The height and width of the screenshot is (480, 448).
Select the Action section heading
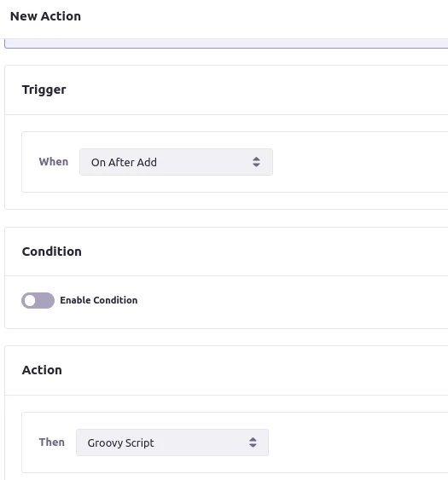pos(42,370)
